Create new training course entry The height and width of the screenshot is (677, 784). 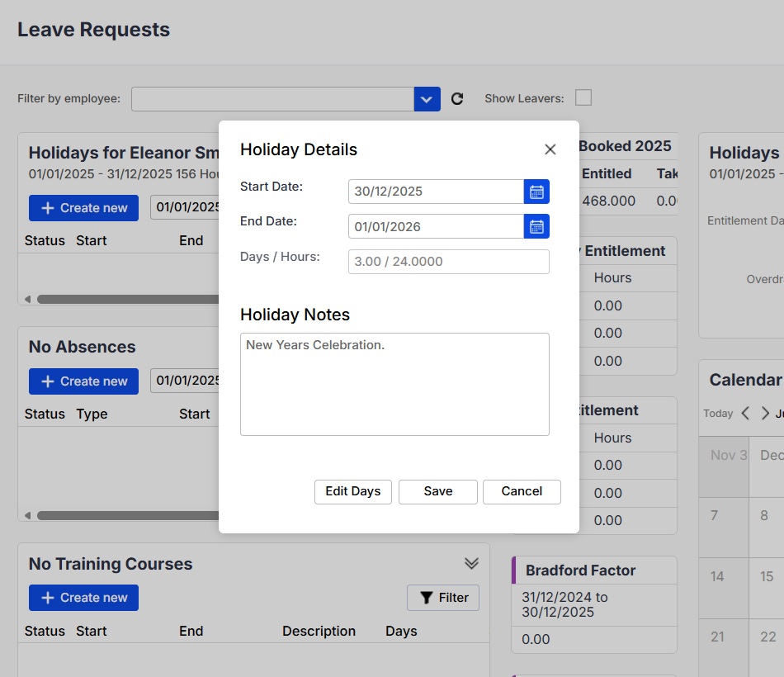83,598
